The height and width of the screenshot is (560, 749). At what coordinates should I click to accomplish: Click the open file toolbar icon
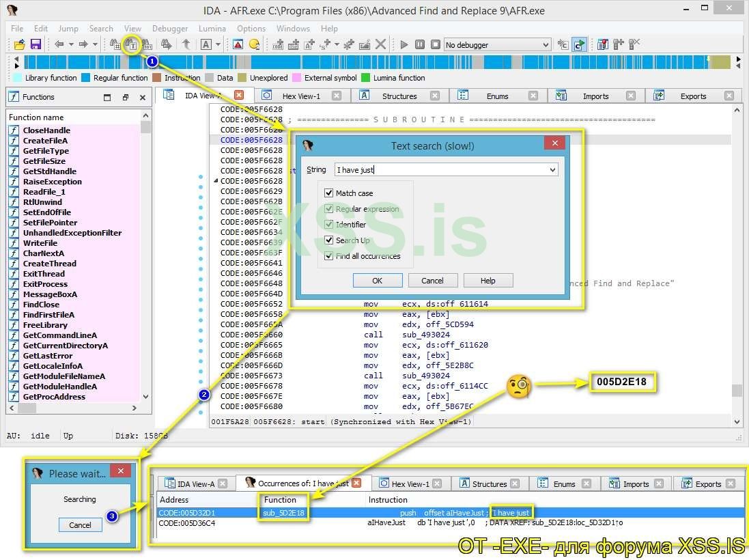point(19,44)
